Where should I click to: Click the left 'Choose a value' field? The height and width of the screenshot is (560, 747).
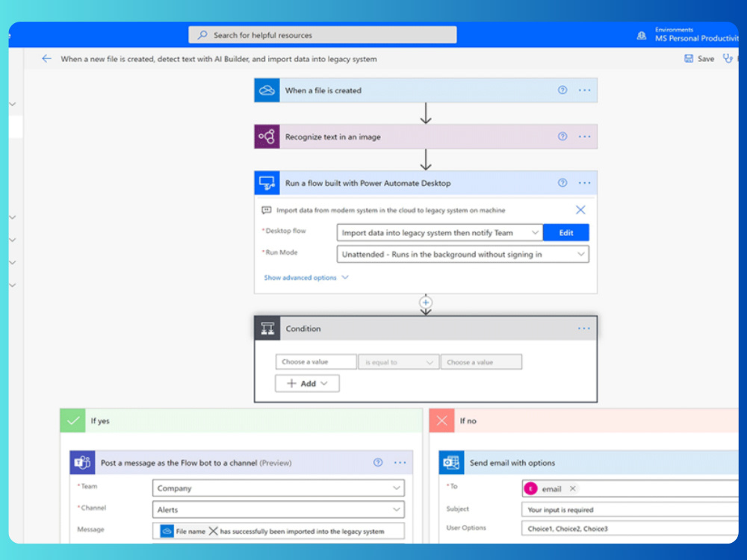pos(316,362)
